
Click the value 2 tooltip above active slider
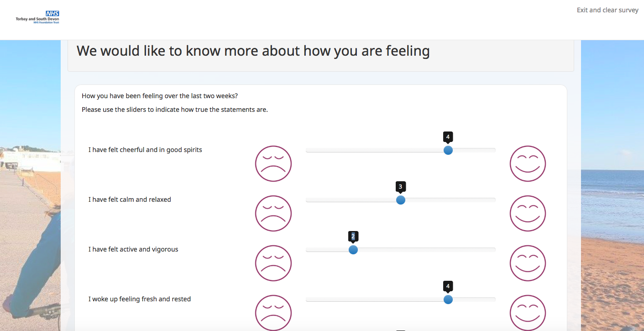(353, 236)
